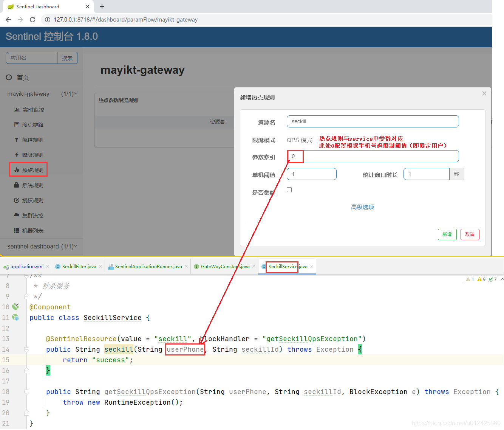The width and height of the screenshot is (504, 430).
Task: Click the 系统规则 lock icon
Action: pos(17,185)
